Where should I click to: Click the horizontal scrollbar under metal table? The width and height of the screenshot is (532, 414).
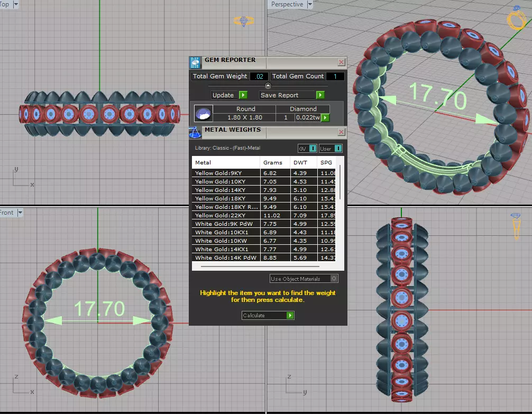260,266
